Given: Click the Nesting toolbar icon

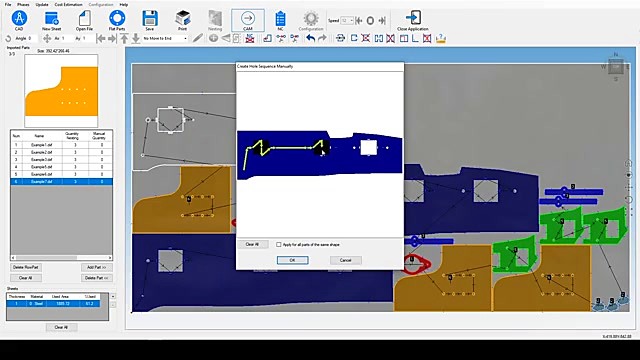Looking at the screenshot, I should click(x=215, y=19).
